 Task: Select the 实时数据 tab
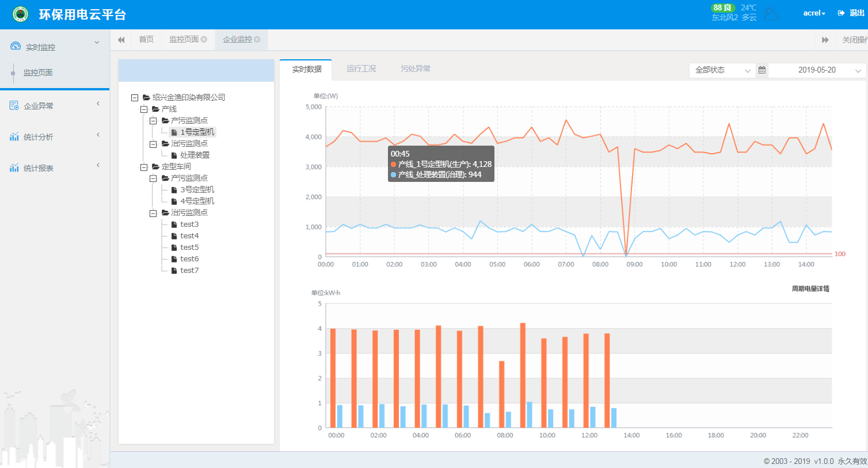pos(306,69)
